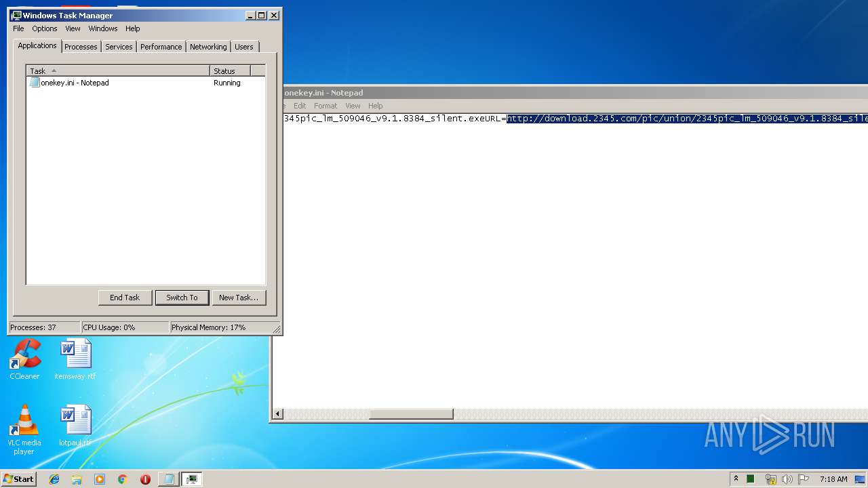Open Notepad's Edit menu
The image size is (868, 488).
(x=300, y=106)
